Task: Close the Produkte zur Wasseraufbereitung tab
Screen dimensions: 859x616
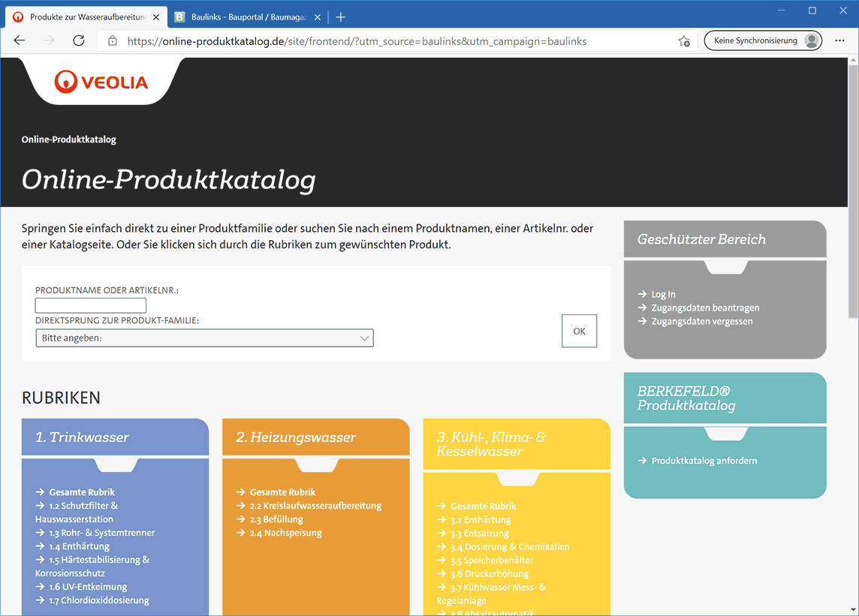Action: tap(156, 17)
